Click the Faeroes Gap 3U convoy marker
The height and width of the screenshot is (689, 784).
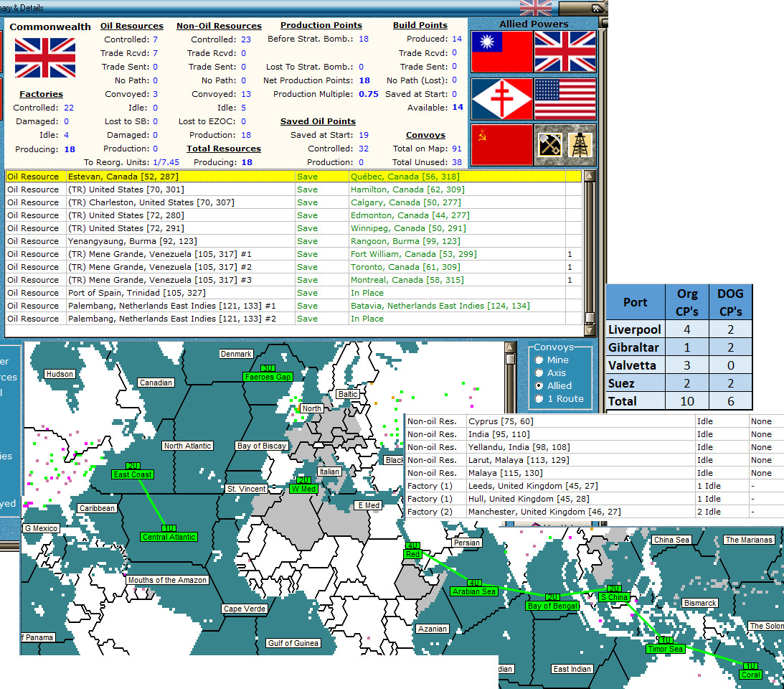(x=268, y=374)
